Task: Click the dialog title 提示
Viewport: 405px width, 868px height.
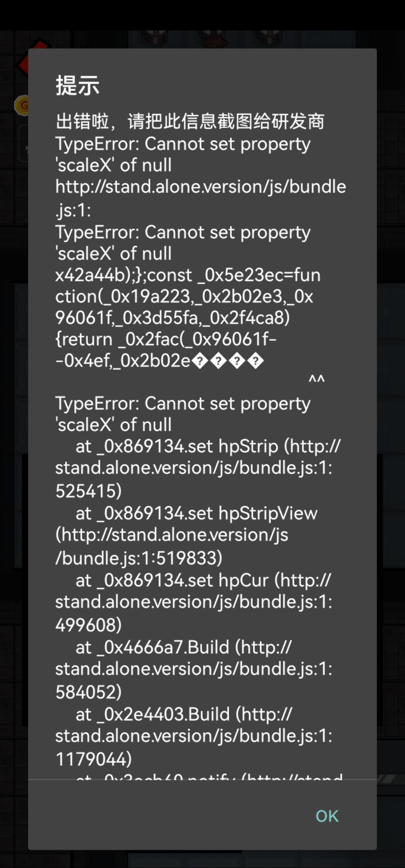Action: point(78,85)
